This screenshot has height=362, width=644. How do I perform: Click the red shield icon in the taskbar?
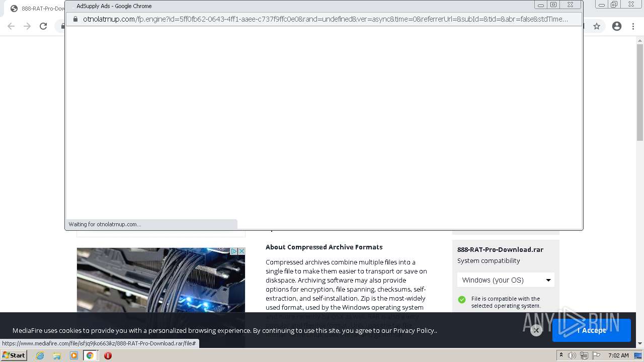pos(108,355)
